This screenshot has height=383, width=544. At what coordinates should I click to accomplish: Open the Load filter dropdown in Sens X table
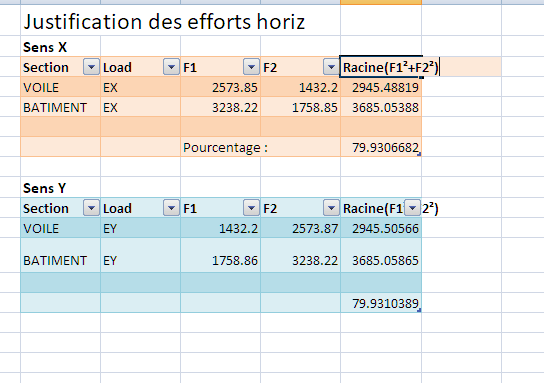click(x=171, y=67)
